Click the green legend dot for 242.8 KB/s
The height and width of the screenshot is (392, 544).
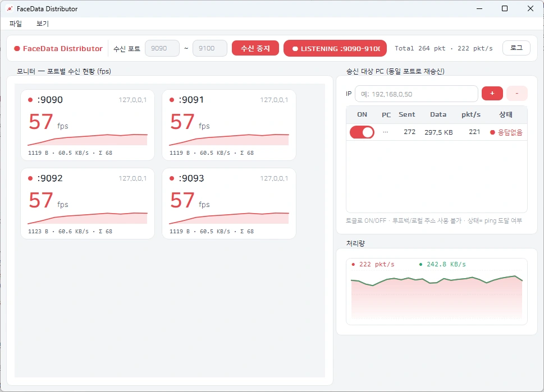click(x=420, y=265)
